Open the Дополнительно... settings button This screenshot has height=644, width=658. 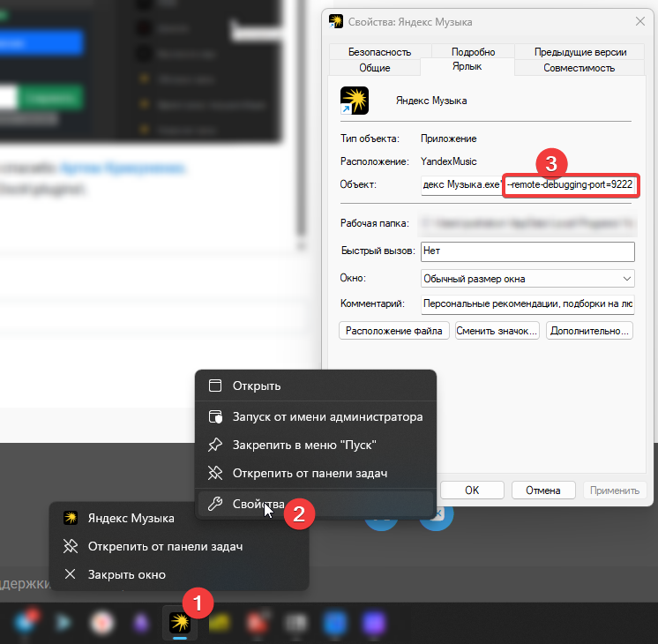click(589, 331)
